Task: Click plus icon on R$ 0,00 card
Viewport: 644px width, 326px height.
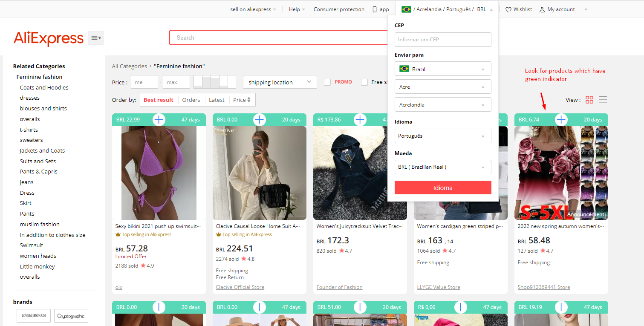Action: pyautogui.click(x=461, y=307)
